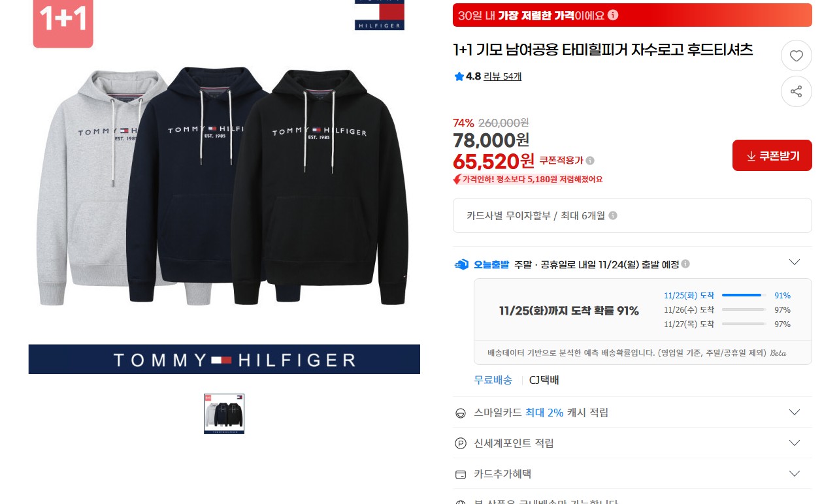
Task: Click info icon beside lowest price banner
Action: click(612, 15)
